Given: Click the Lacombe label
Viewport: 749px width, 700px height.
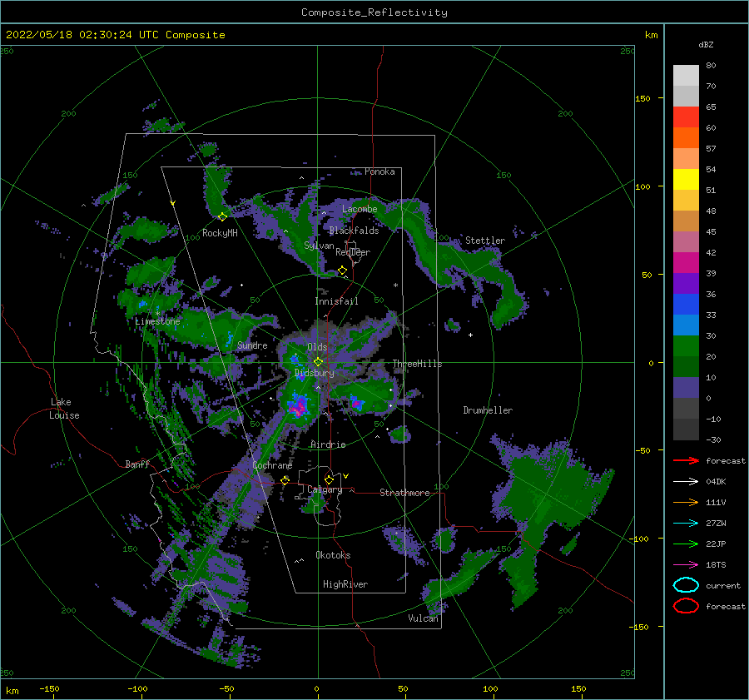Looking at the screenshot, I should (x=360, y=209).
